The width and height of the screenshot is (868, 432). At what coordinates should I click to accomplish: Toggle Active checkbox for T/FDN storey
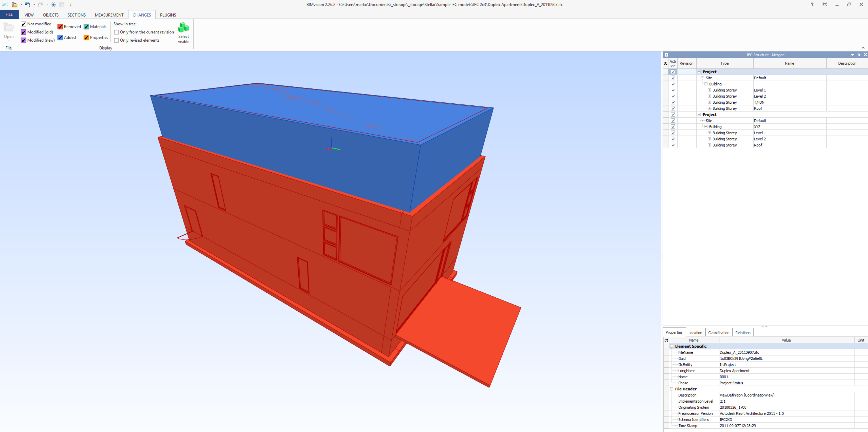click(x=673, y=102)
